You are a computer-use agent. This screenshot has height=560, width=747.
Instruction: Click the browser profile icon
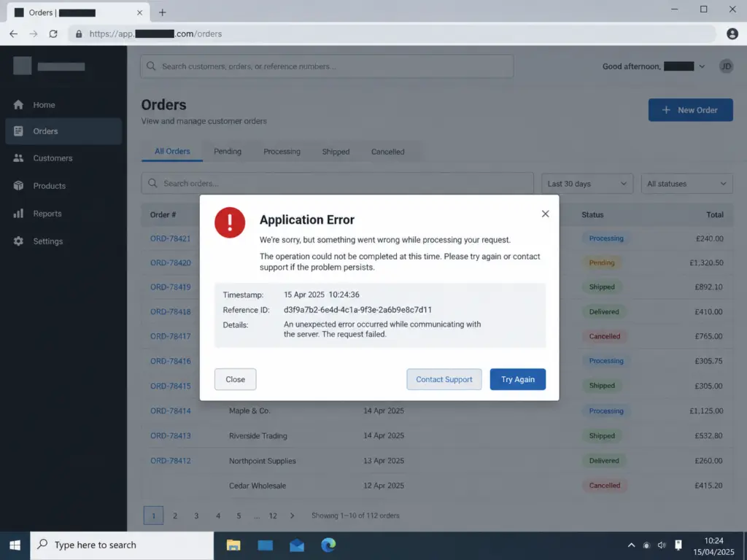tap(732, 34)
